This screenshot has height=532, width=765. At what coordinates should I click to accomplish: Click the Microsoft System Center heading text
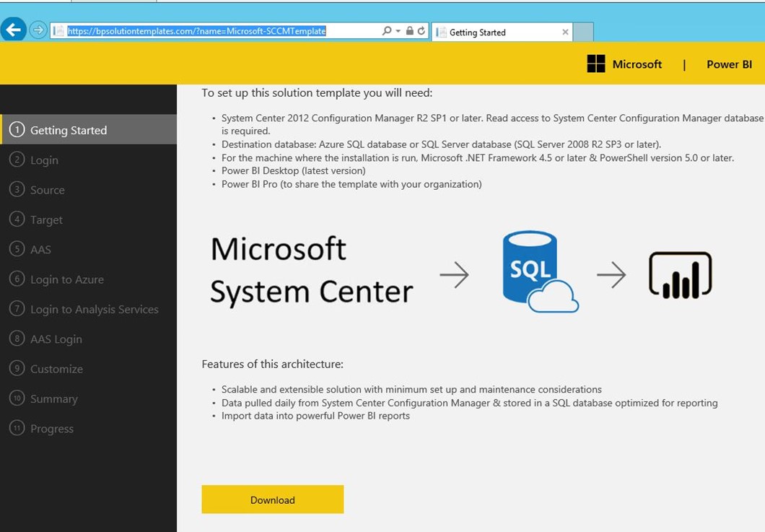pos(311,270)
